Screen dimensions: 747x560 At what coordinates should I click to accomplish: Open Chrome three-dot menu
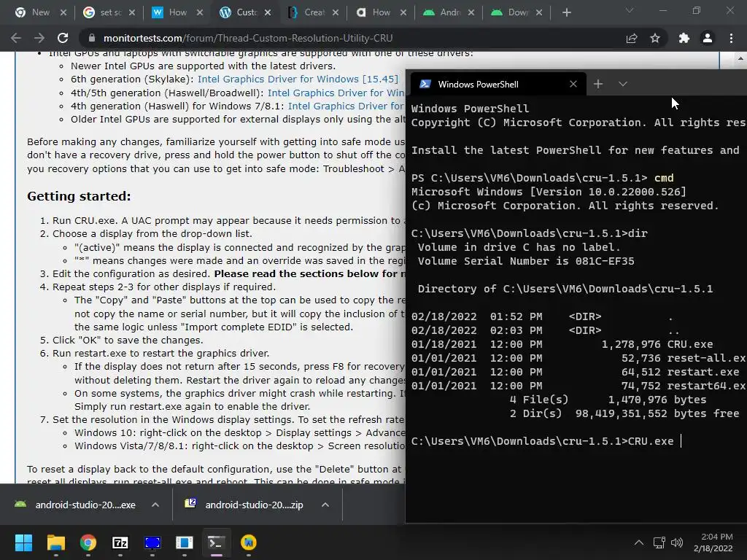coord(731,38)
